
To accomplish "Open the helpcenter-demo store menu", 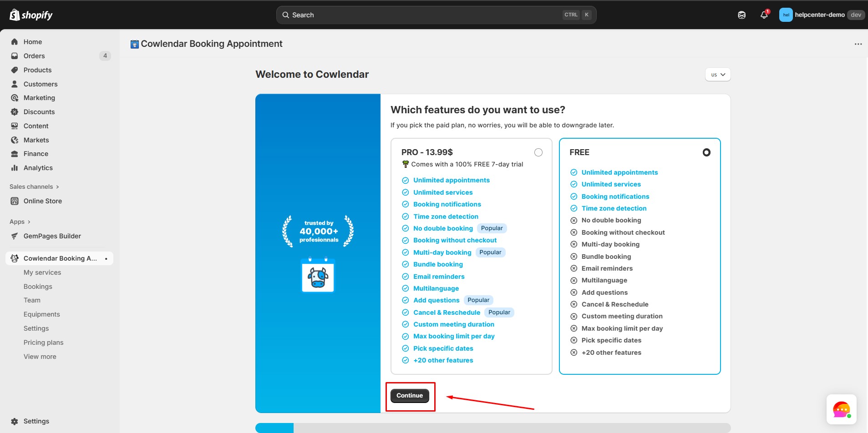I will tap(822, 15).
